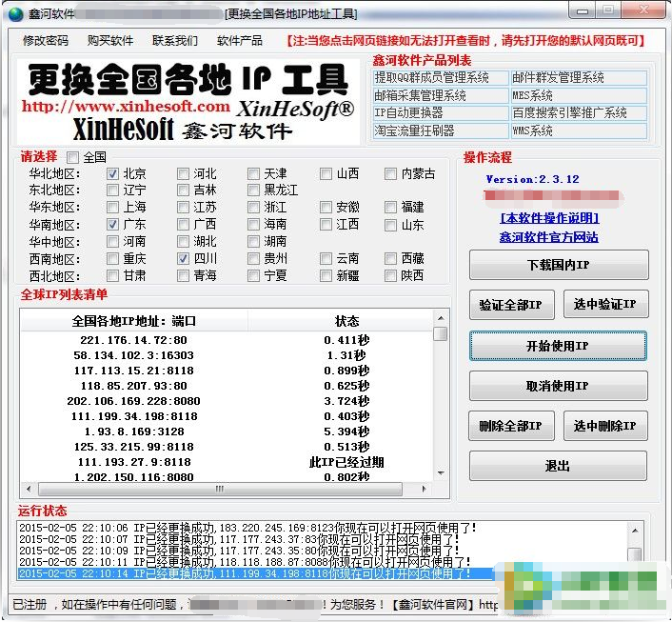Check the 黑龙江 checkbox
672x622 pixels.
point(253,191)
